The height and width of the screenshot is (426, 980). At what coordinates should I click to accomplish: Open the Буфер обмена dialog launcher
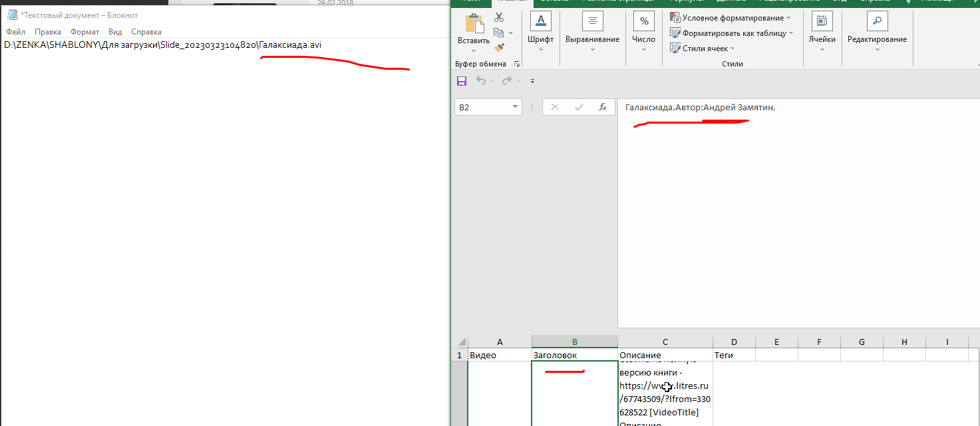click(516, 64)
